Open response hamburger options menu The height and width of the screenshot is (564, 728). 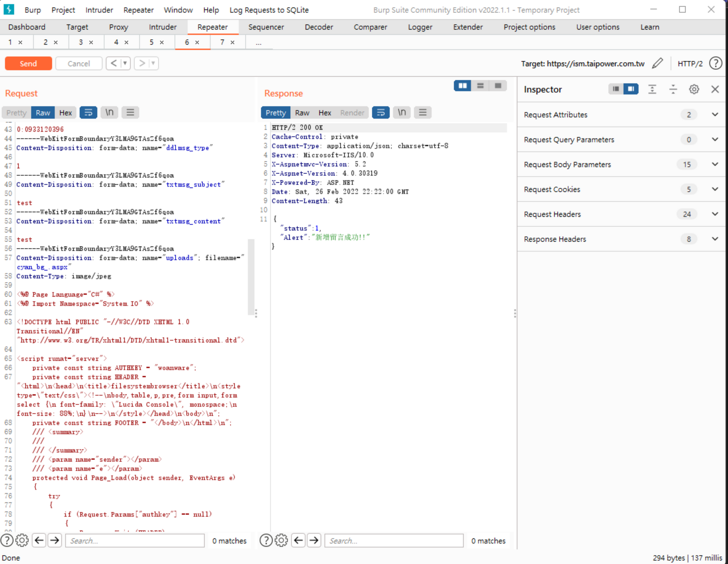pyautogui.click(x=423, y=112)
